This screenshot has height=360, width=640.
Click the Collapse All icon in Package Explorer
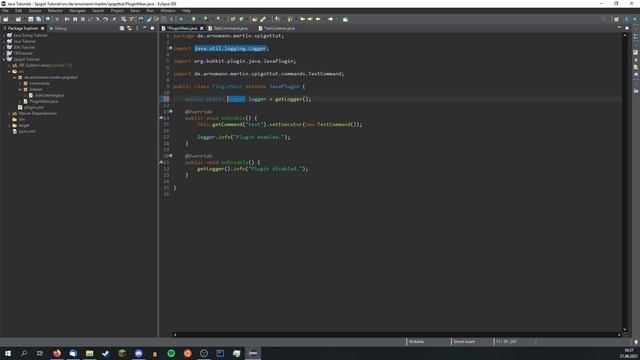[x=122, y=28]
